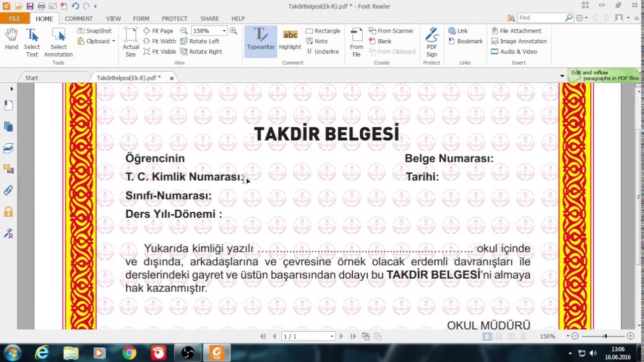Open the page number 1 / 1 dropdown
644x362 pixels.
coord(332,336)
